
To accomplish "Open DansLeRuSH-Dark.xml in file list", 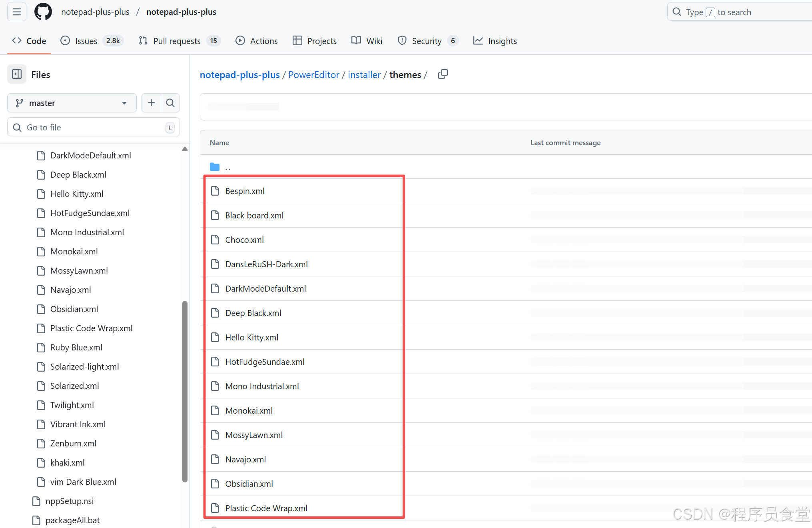I will coord(266,264).
